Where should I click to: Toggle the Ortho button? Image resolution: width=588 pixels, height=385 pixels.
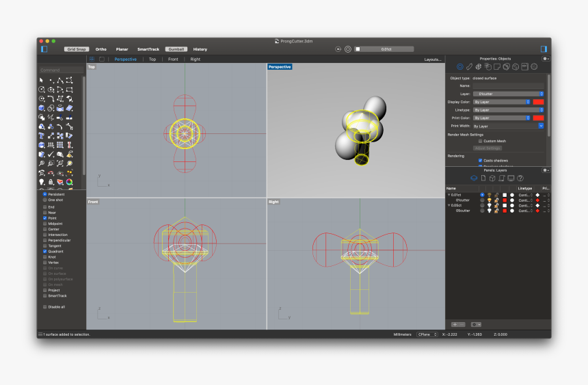tap(101, 49)
